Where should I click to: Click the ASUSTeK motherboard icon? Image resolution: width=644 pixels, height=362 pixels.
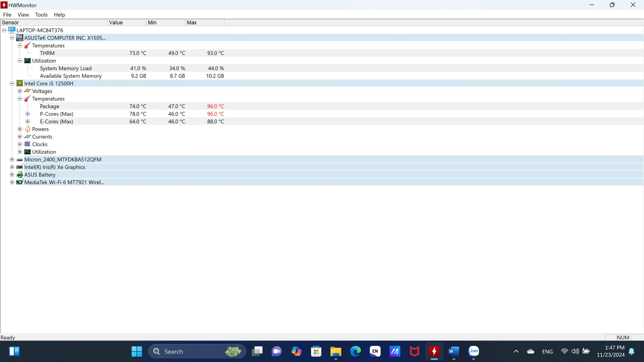20,38
